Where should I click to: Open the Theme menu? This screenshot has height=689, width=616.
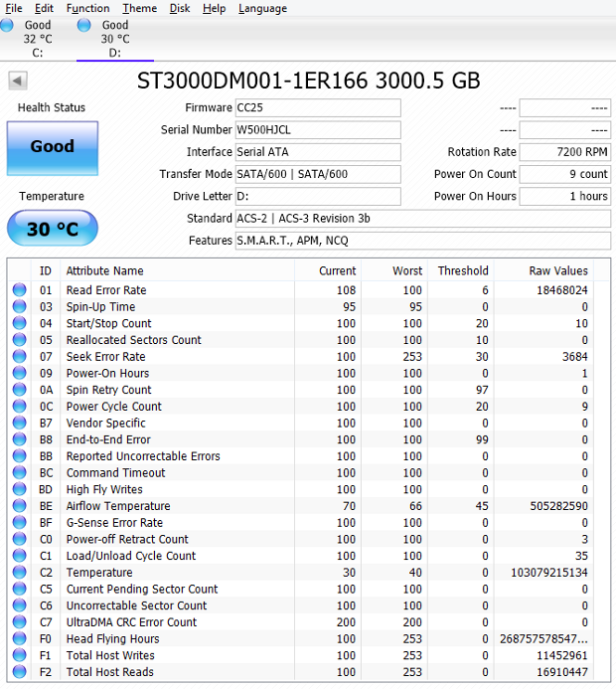tap(139, 8)
